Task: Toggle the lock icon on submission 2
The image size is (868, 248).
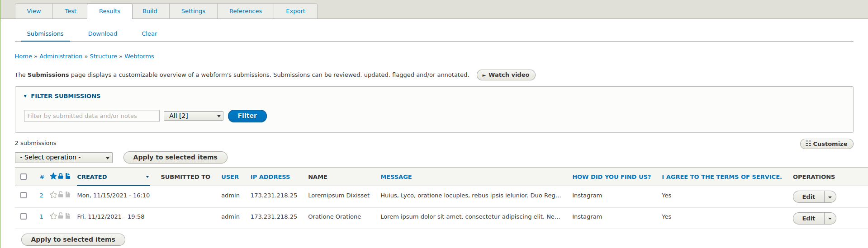Action: click(x=61, y=195)
